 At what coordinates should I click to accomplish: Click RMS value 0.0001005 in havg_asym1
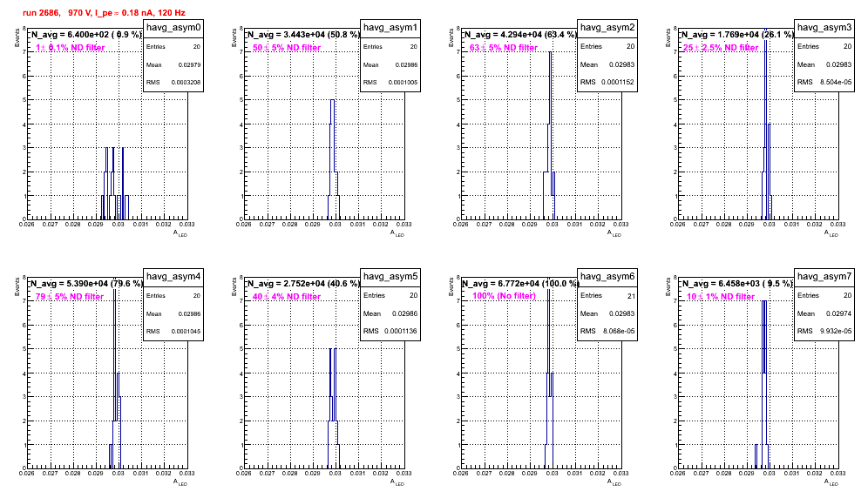point(403,83)
